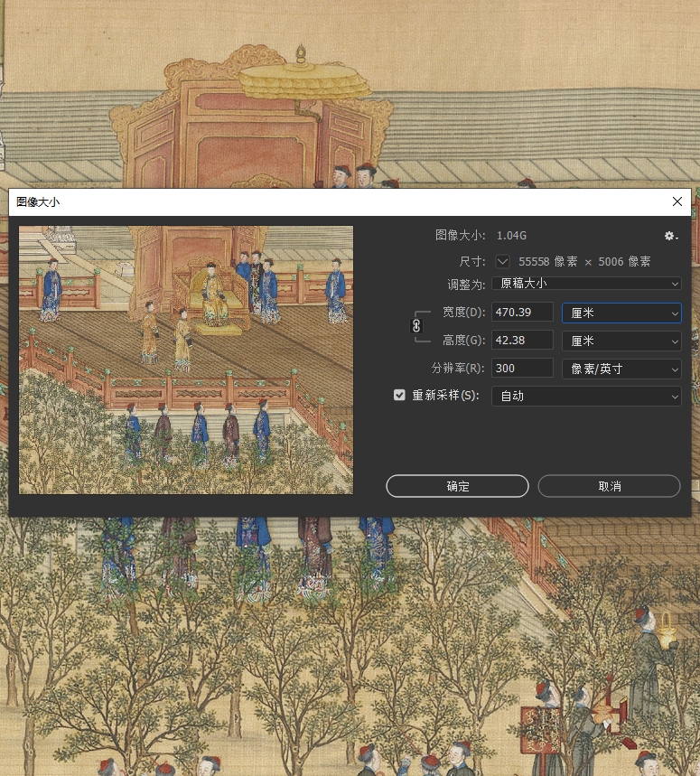Open the 分辨率 unit dropdown (像素/英寸)

tap(621, 369)
